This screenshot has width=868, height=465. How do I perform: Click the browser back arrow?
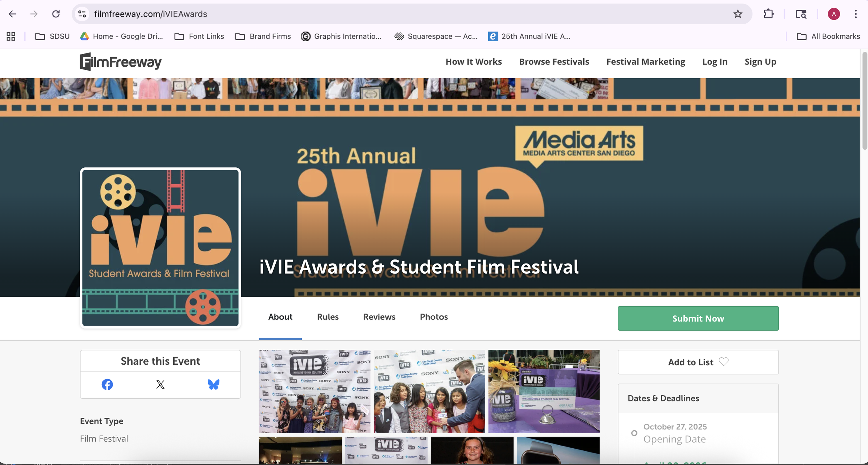[12, 14]
